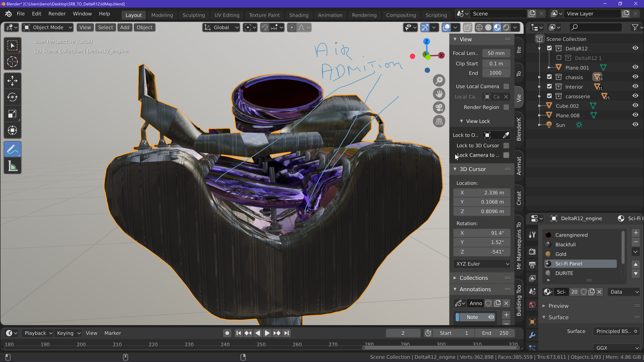Enable Lock to 3D Cursor checkbox
The image size is (644, 362).
pos(506,145)
